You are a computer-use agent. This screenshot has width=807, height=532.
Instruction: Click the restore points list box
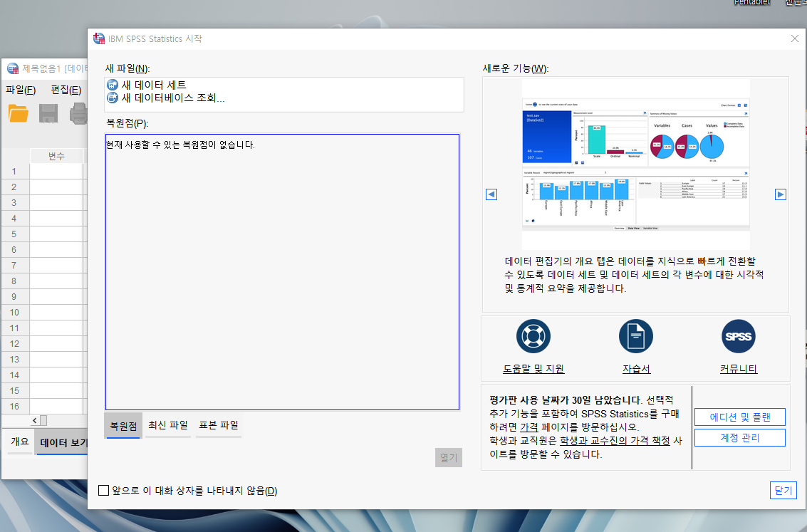click(282, 272)
